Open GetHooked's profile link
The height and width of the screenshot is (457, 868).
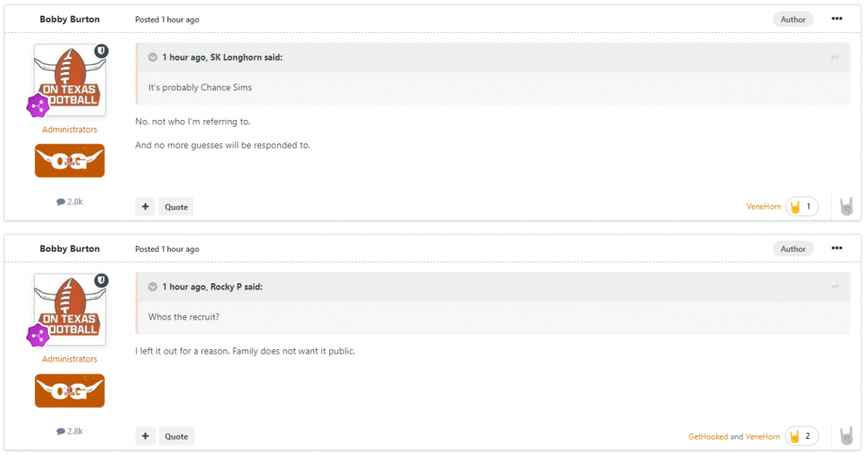pos(707,436)
